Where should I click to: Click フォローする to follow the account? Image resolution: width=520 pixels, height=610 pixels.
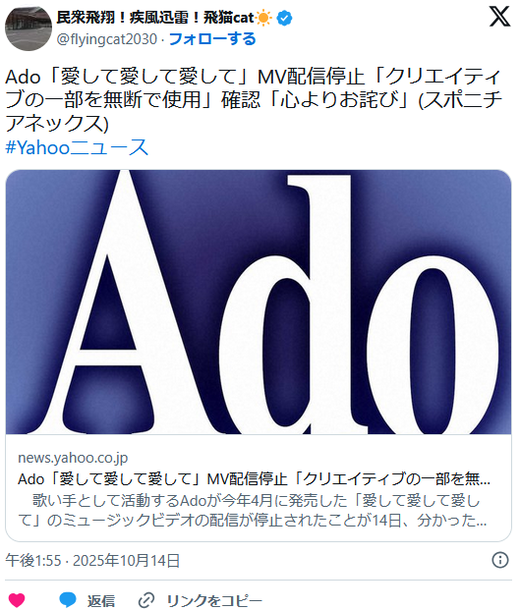212,39
